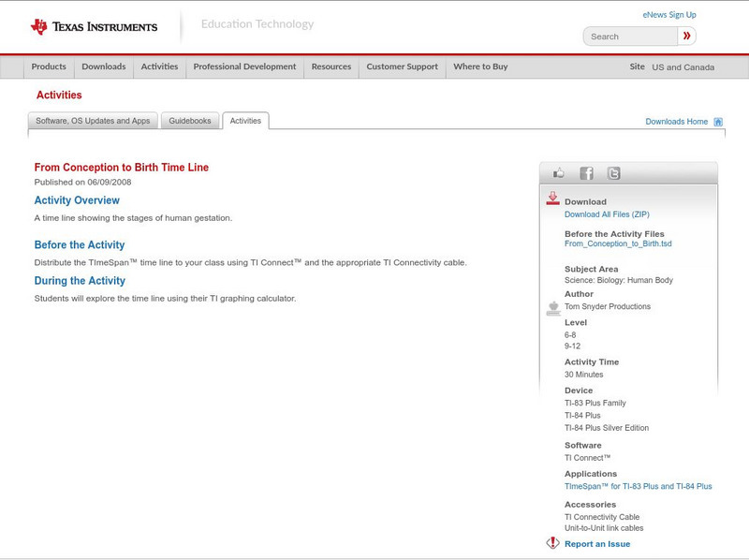
Task: Click the Report an Issue warning icon
Action: click(553, 543)
